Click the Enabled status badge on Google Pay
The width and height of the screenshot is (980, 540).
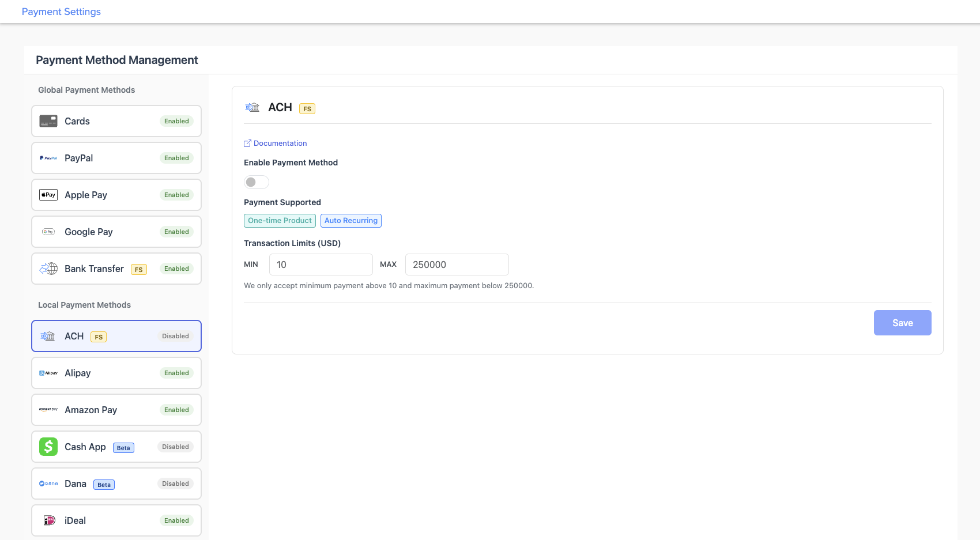[x=176, y=232]
